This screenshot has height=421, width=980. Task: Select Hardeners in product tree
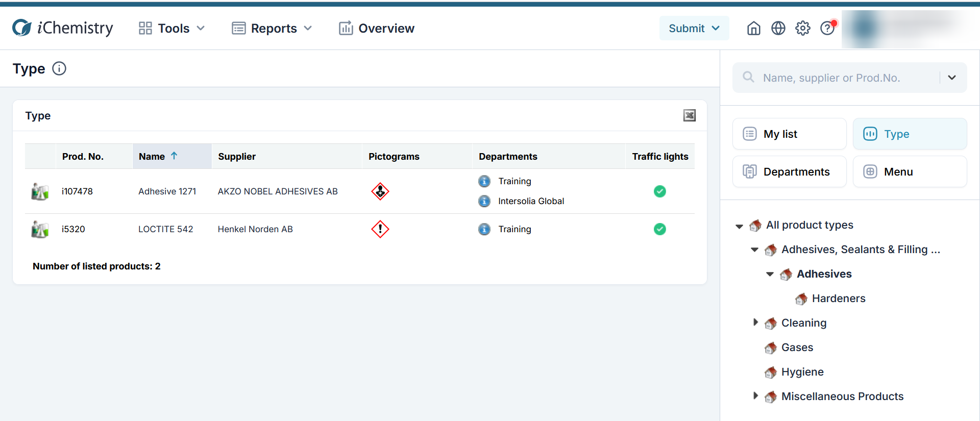[839, 299]
